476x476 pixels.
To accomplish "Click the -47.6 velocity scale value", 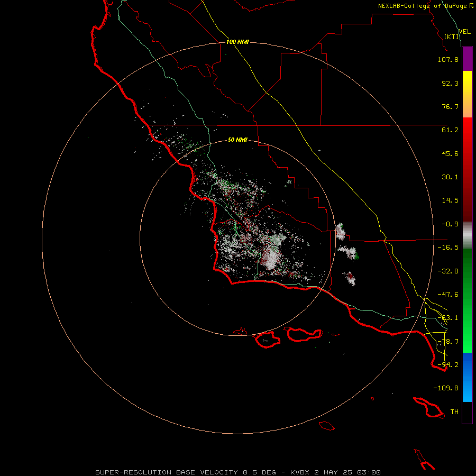I will pos(448,295).
